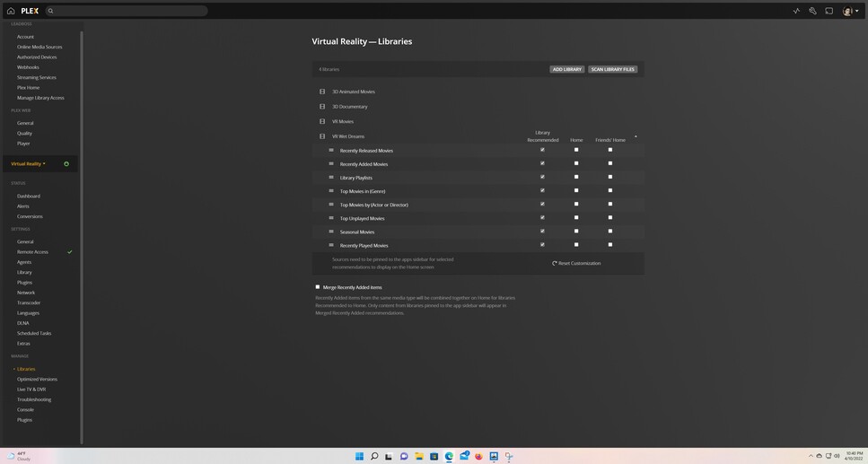Click the Cast to device icon
Screen dimensions: 868x464
point(829,11)
